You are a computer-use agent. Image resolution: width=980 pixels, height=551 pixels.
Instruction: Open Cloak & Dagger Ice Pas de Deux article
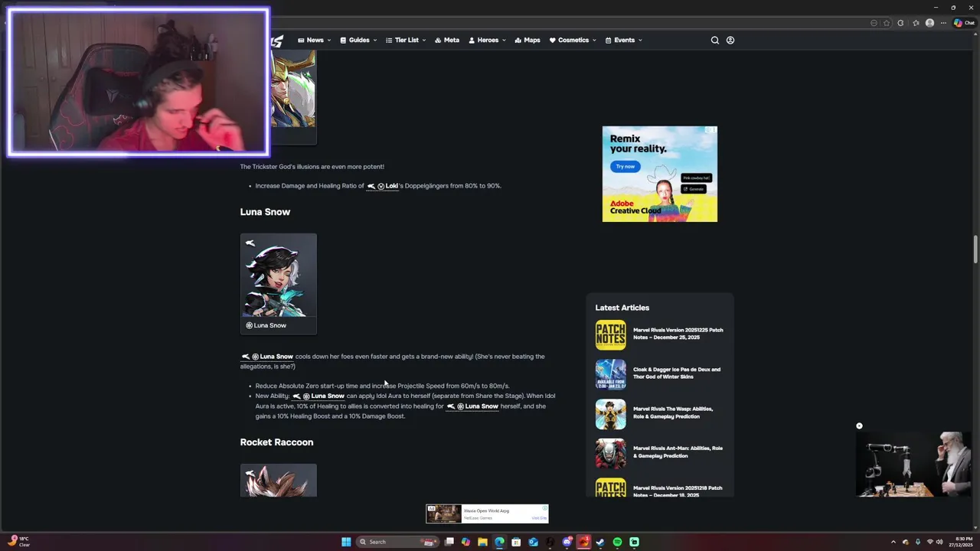(x=677, y=373)
